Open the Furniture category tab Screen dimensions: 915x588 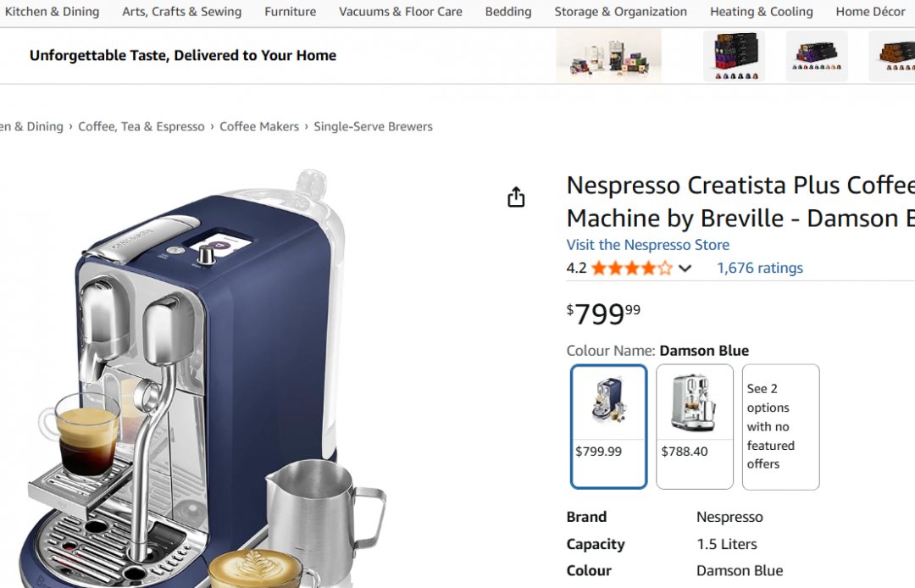click(x=290, y=12)
